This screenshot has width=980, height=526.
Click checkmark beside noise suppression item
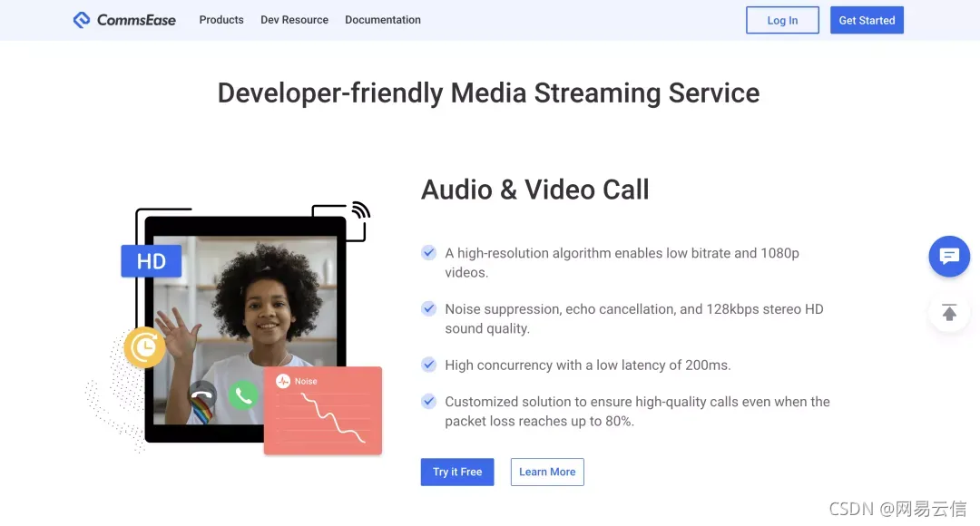click(x=428, y=308)
